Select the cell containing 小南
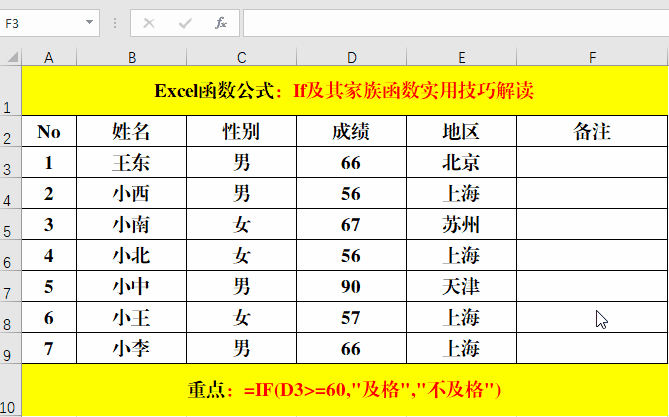This screenshot has height=417, width=669. (x=131, y=224)
